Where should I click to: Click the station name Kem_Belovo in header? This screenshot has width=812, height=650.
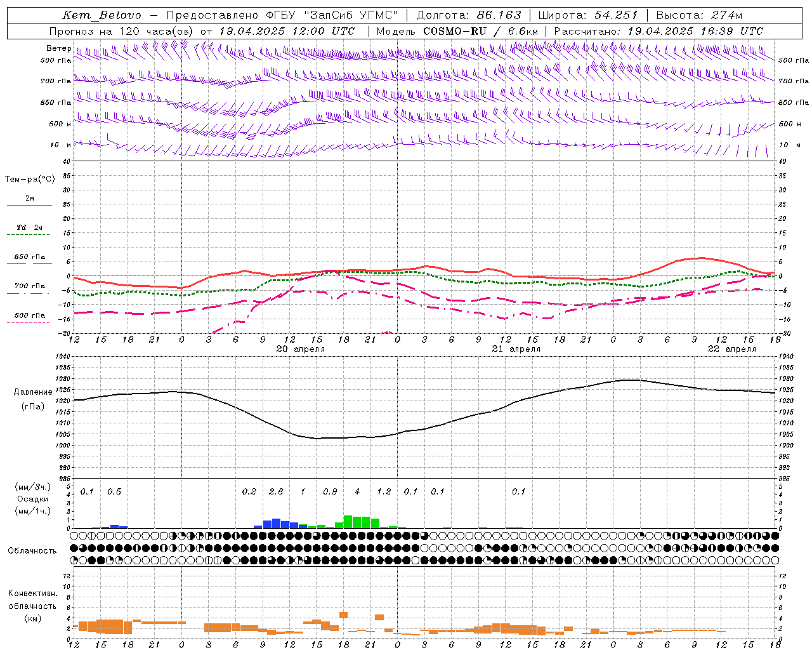tap(101, 15)
